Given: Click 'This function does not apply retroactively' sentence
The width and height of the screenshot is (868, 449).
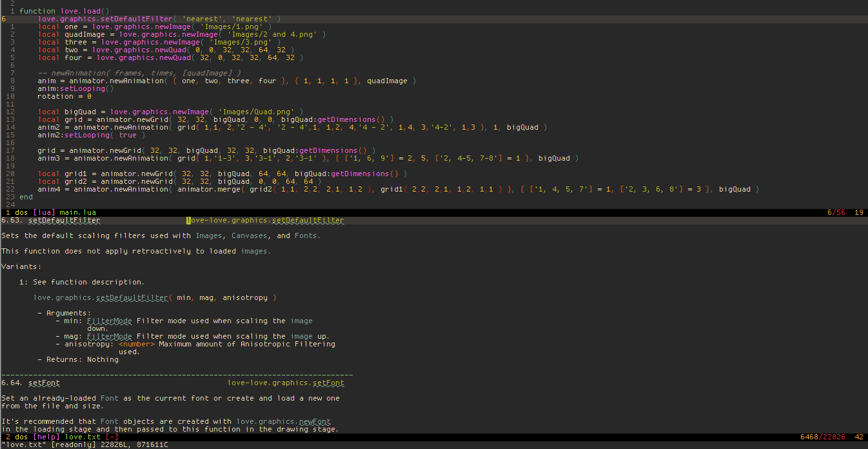Looking at the screenshot, I should [x=136, y=252].
